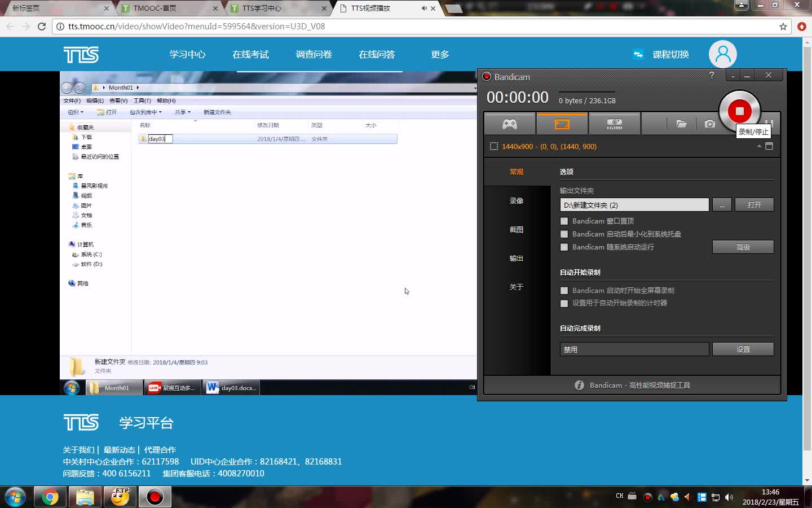Click Bandicam pause icon beside record button
Screen dimensions: 812x508
[x=769, y=122]
